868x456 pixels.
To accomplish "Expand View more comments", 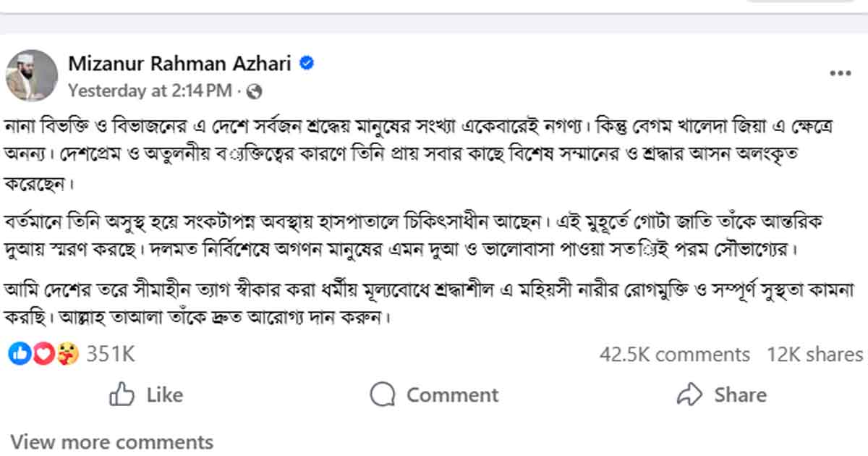I will tap(112, 442).
